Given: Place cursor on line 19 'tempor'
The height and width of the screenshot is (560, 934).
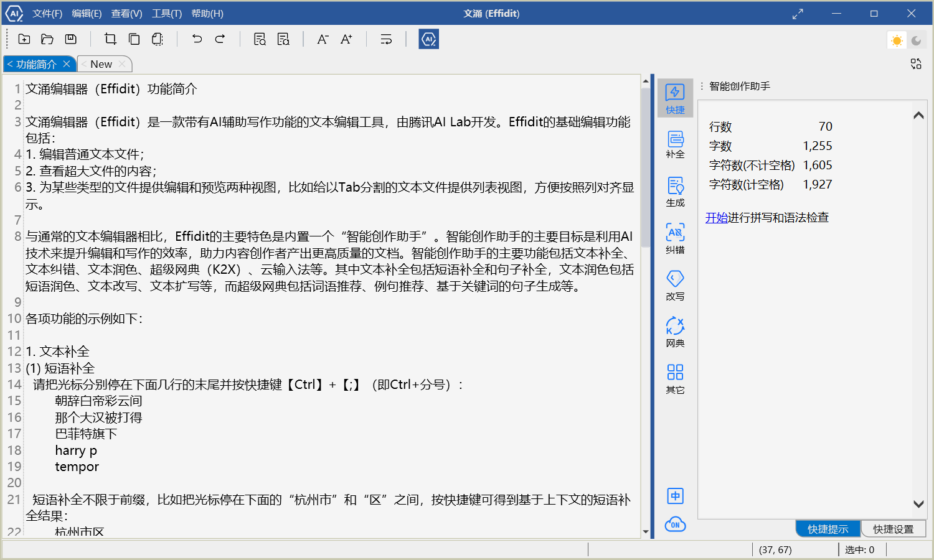Looking at the screenshot, I should click(77, 467).
